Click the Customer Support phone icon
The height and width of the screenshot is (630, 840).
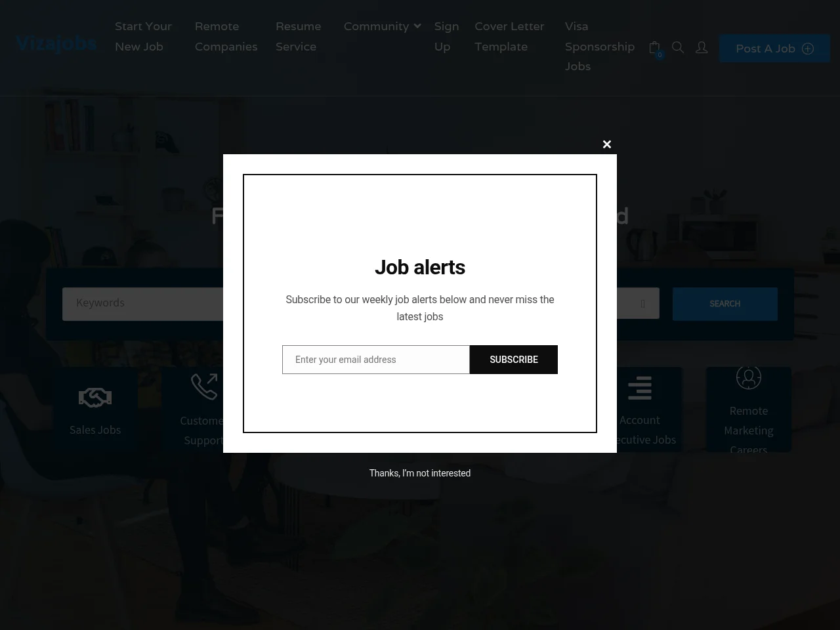coord(204,387)
